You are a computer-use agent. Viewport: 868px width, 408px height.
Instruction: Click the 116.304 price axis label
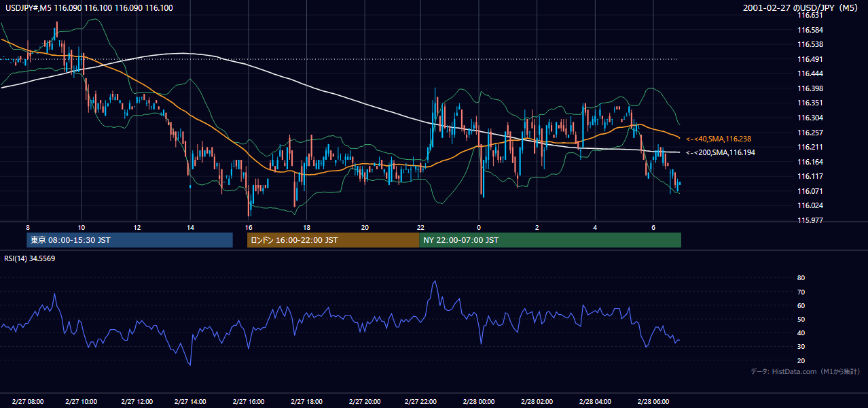[x=810, y=118]
